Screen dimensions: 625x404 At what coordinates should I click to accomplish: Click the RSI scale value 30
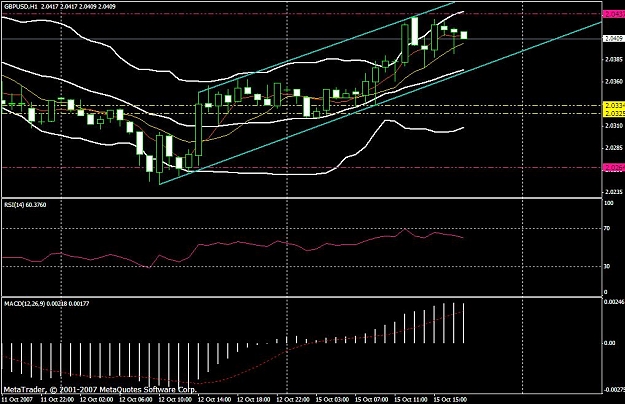coord(607,267)
